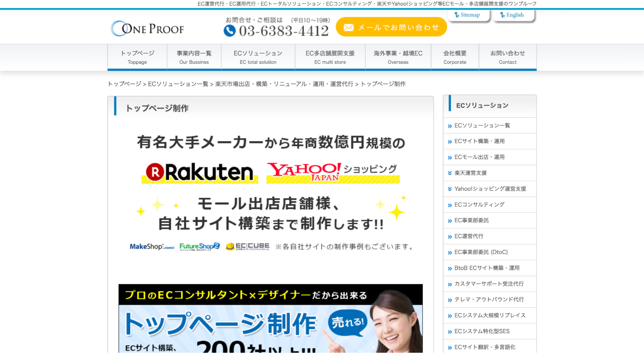644x353 pixels.
Task: Click the envelope icon on the contact button
Action: [x=349, y=28]
